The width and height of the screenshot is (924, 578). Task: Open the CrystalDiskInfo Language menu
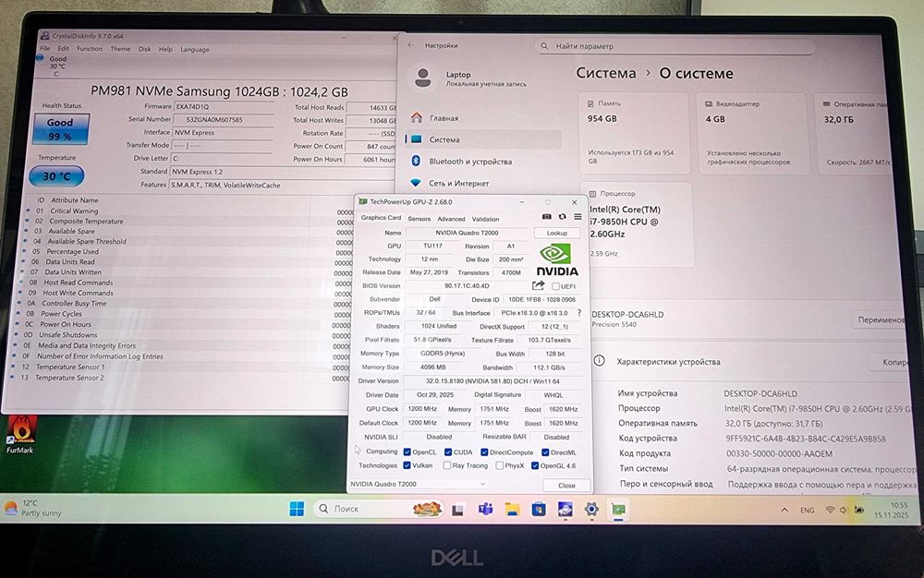point(194,50)
